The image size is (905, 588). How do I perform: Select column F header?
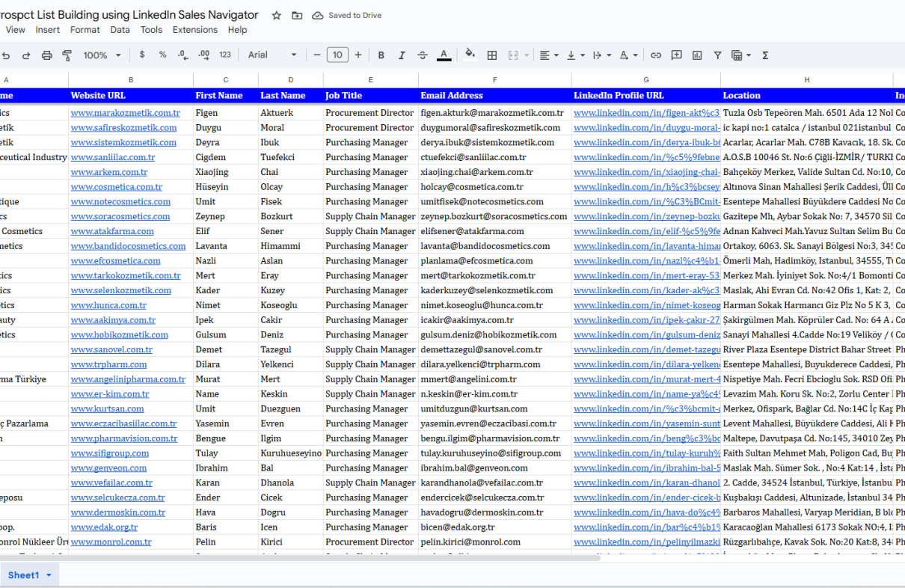[495, 79]
